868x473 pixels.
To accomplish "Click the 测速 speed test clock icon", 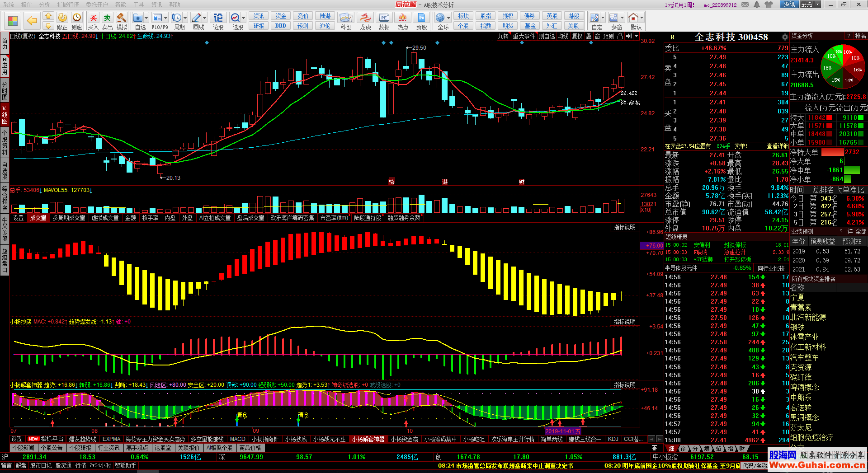I will [77, 21].
